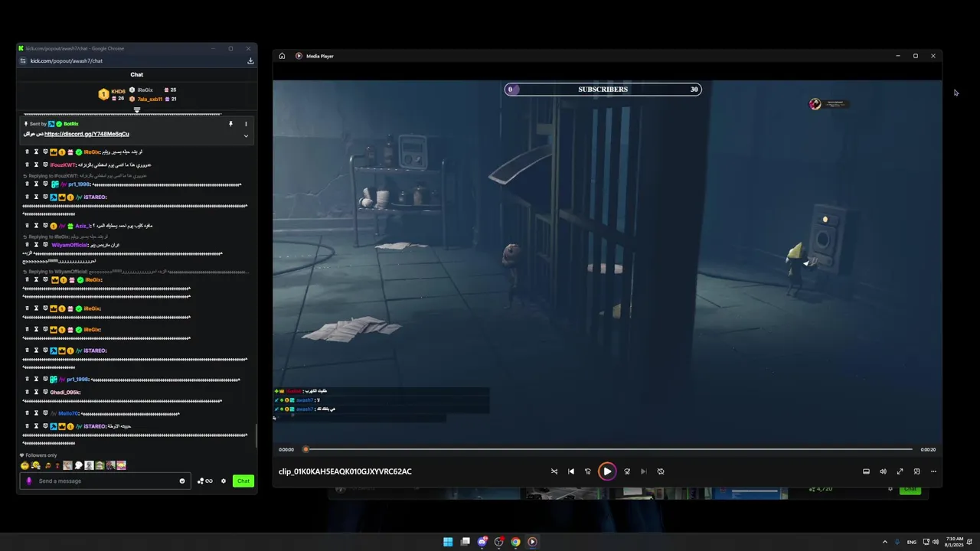Viewport: 980px width, 551px height.
Task: Ban user Ghadi_095k with shield icon
Action: (x=45, y=392)
